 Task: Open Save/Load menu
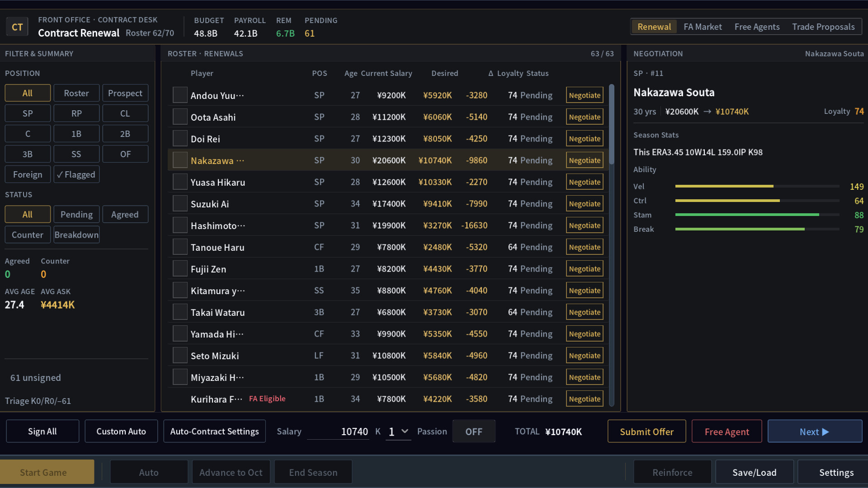[x=754, y=472]
